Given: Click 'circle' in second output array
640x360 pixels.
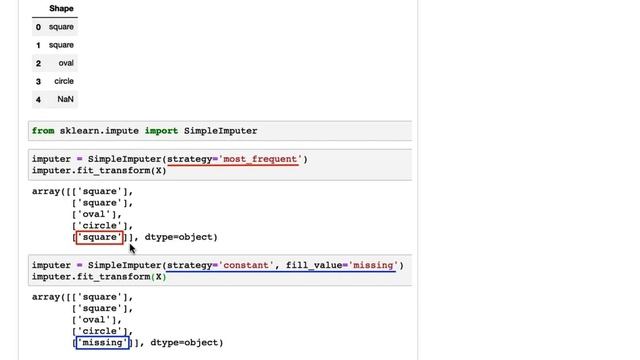Looking at the screenshot, I should 100,331.
